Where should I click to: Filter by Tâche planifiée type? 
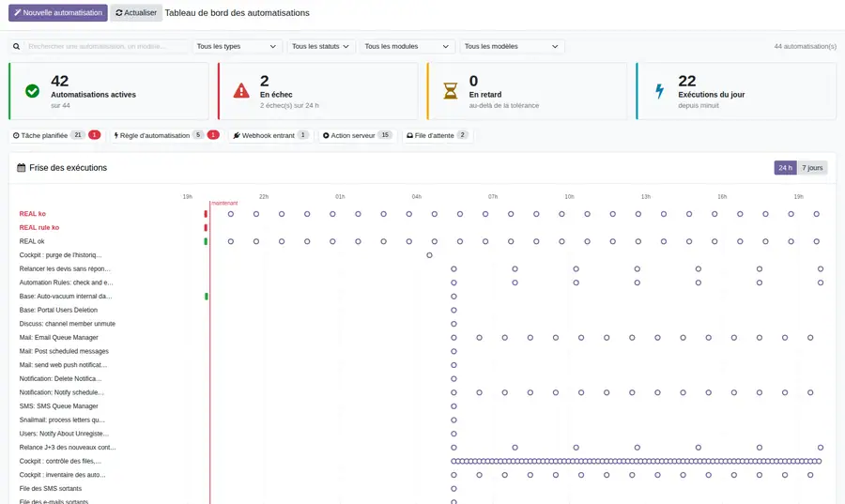click(56, 136)
